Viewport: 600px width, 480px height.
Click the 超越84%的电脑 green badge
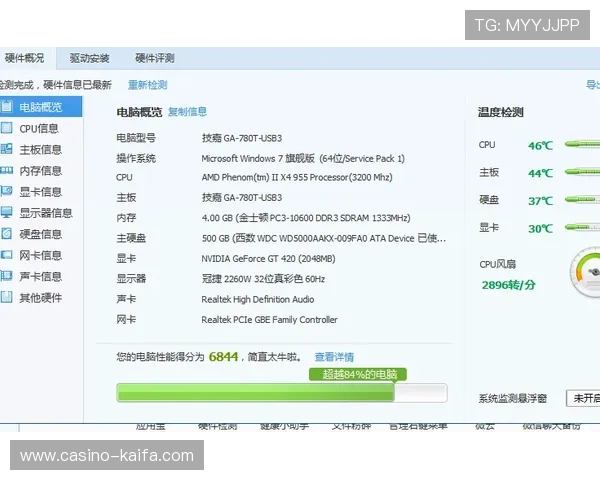[358, 374]
